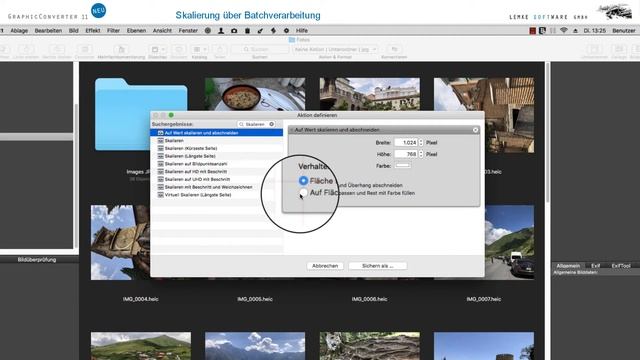640x360 pixels.
Task: Open the Benutzer user menu
Action: [623, 31]
